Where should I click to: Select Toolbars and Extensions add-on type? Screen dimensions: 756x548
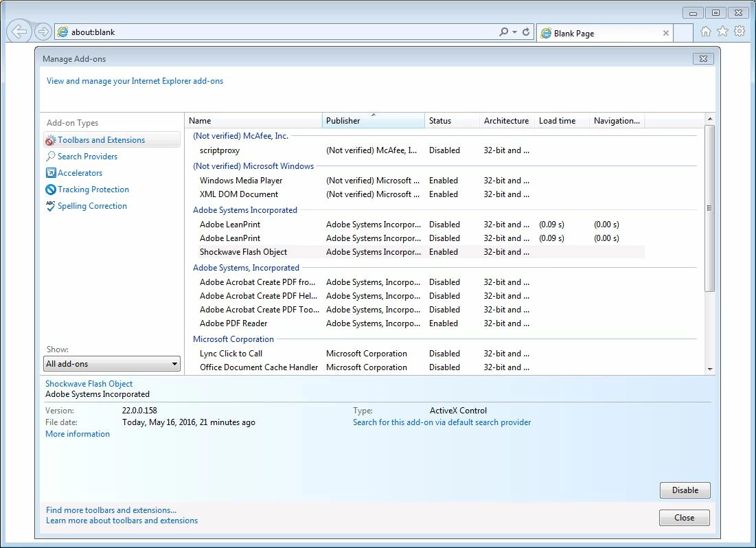112,140
